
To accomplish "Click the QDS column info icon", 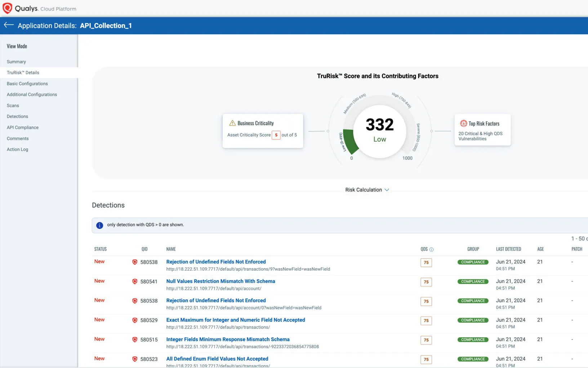I will click(x=431, y=250).
